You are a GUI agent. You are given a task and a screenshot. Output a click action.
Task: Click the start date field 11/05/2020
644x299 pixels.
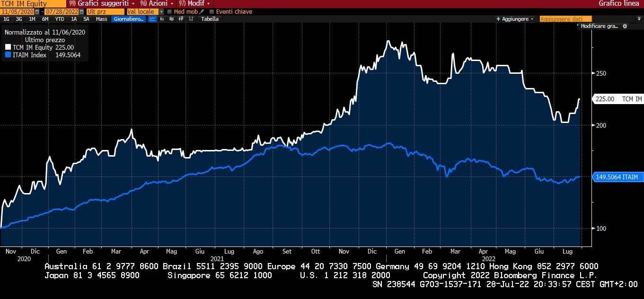[18, 11]
